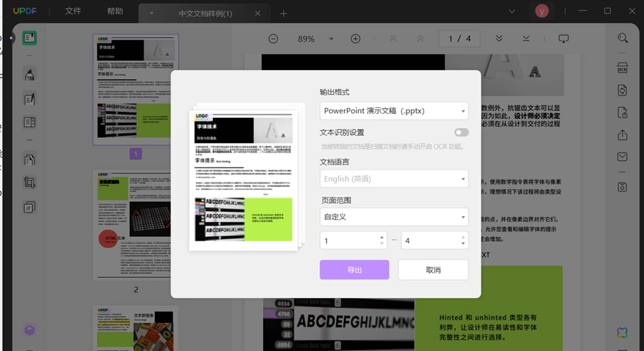The image size is (644, 351).
Task: Select the reader mode icon in left sidebar
Action: pyautogui.click(x=29, y=38)
